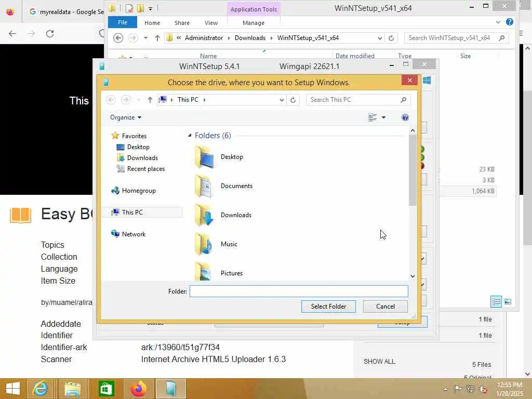Screen dimensions: 532x399
Task: Expand the Explorer ribbon chevron
Action: [498, 22]
